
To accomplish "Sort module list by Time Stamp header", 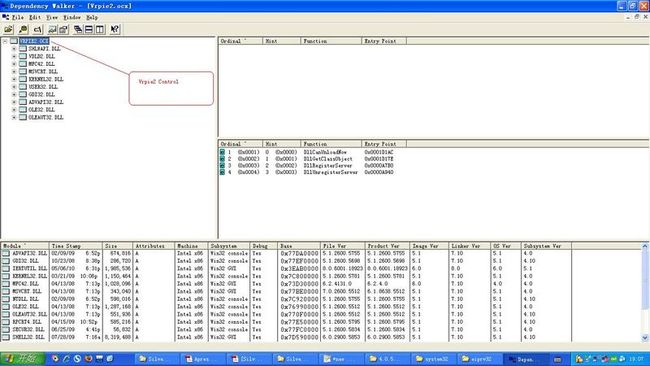I will coord(76,246).
